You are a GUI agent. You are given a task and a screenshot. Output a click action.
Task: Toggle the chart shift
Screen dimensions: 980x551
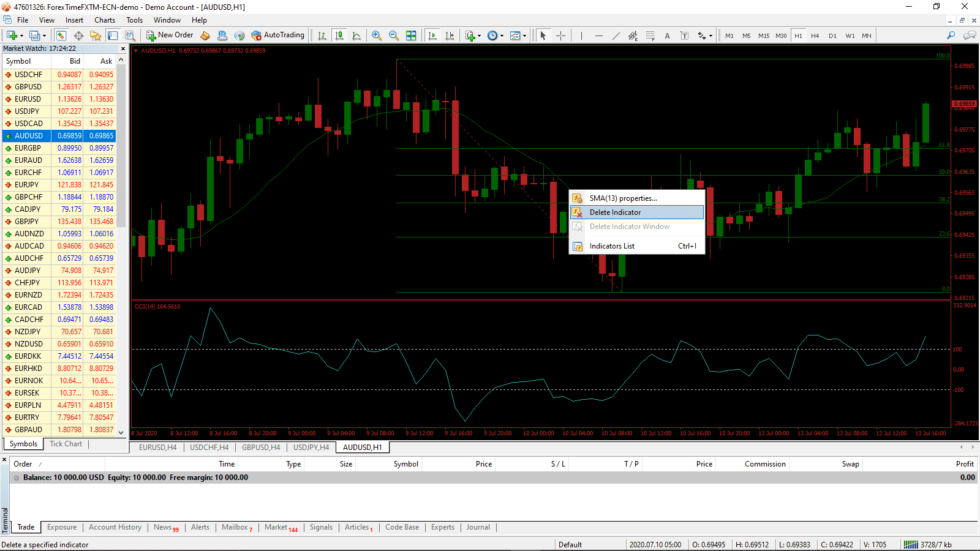coord(450,35)
